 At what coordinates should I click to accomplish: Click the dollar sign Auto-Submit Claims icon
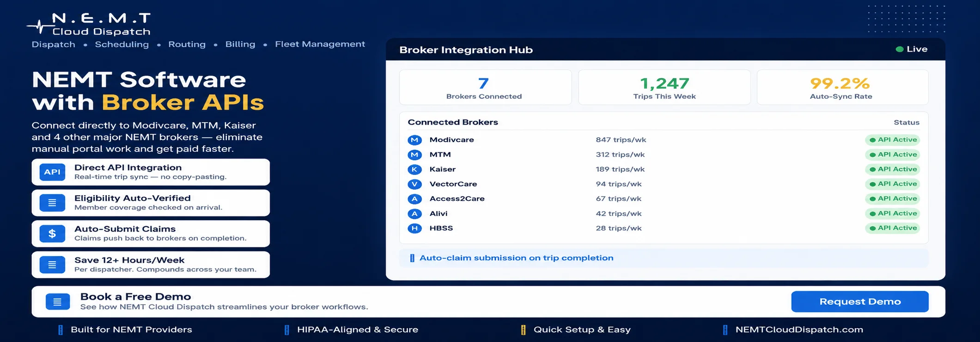coord(52,234)
